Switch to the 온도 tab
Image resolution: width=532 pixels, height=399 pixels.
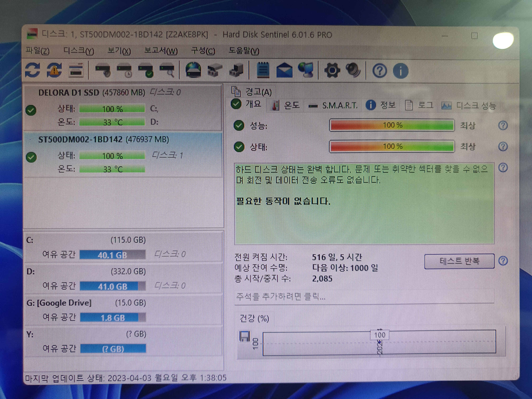291,105
